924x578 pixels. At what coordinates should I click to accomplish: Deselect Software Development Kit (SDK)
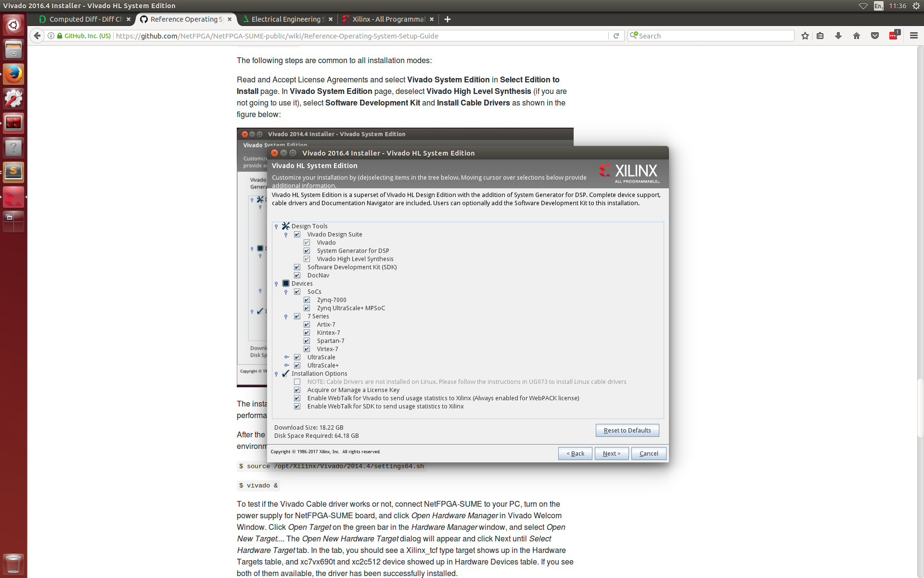click(297, 267)
